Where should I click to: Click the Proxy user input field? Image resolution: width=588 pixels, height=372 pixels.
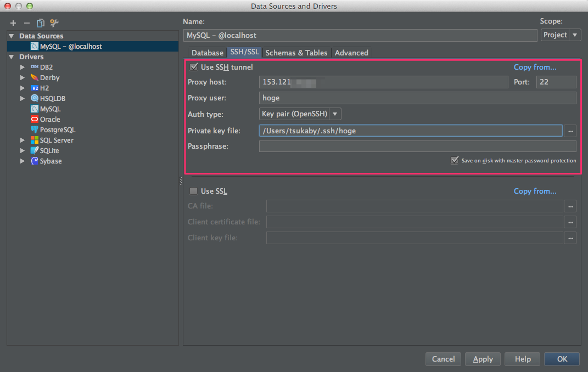(x=417, y=98)
